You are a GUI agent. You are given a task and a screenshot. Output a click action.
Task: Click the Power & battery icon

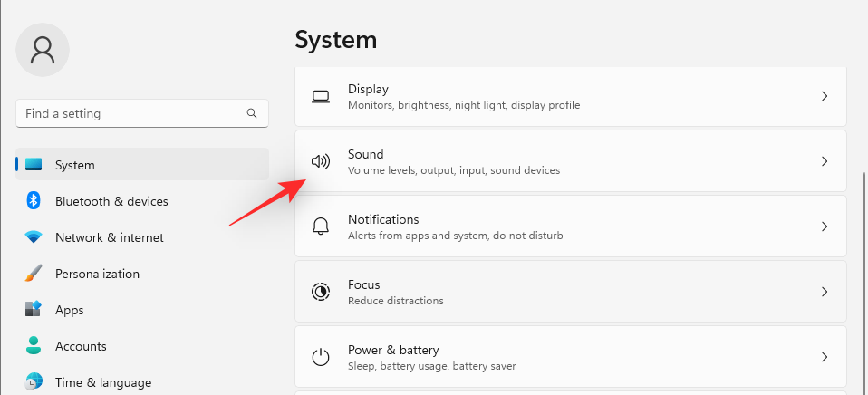(x=320, y=357)
